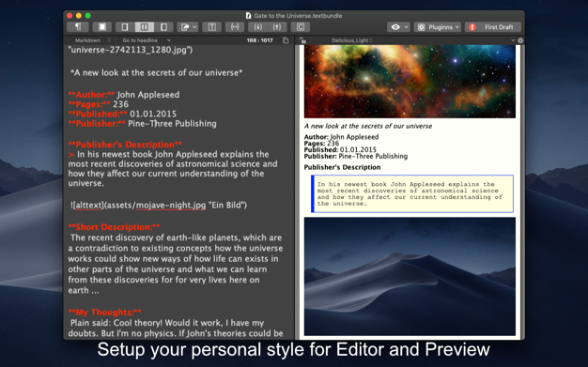Click the yellow blockquote in preview
Viewport: 588px width, 367px height.
coord(412,193)
